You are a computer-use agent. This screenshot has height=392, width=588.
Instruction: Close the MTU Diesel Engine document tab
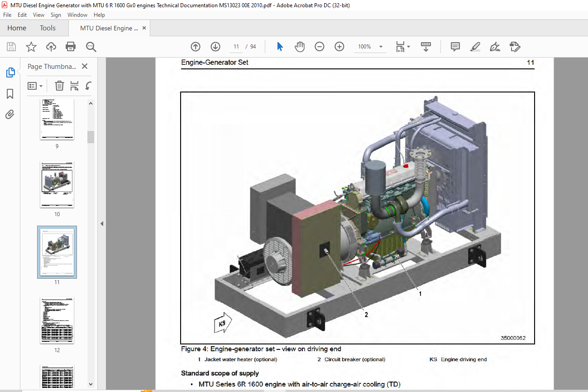pyautogui.click(x=144, y=28)
